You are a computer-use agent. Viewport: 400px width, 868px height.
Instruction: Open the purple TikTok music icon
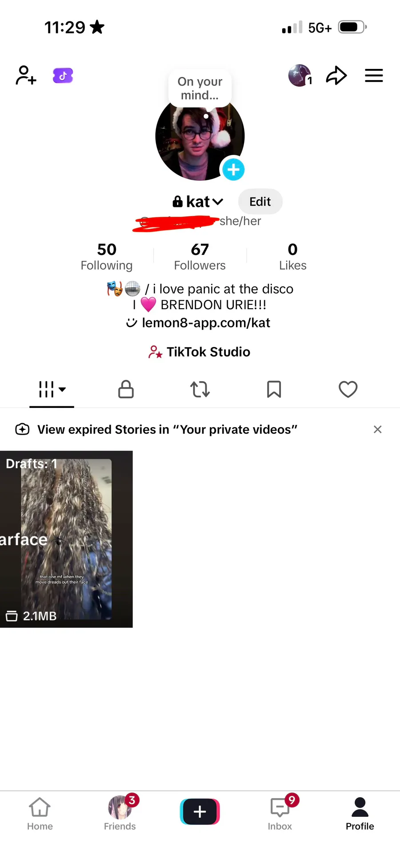[x=63, y=76]
